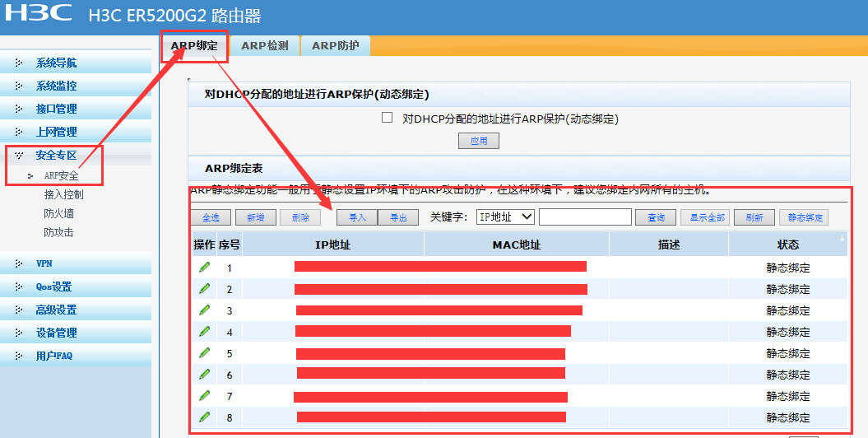868x438 pixels.
Task: Click sequence number 5 in the table
Action: (230, 353)
